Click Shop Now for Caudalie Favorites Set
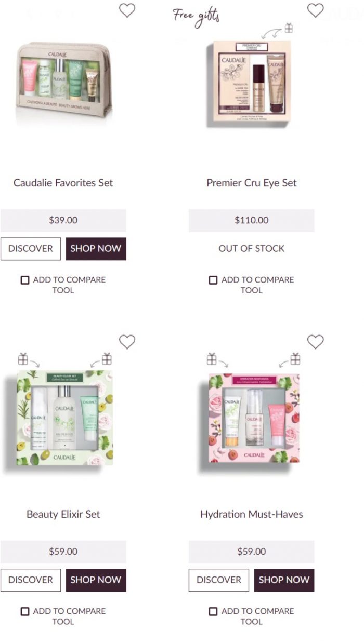This screenshot has width=364, height=644. (96, 249)
